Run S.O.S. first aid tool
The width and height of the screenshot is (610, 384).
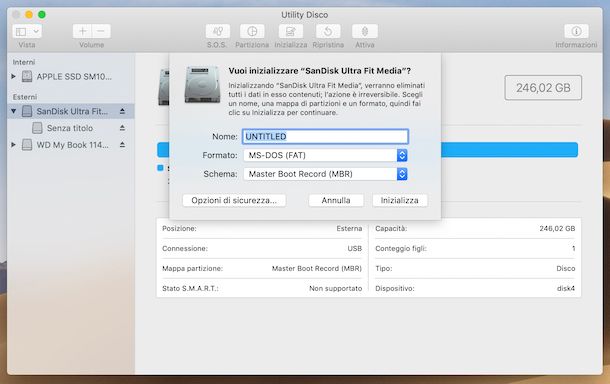217,31
